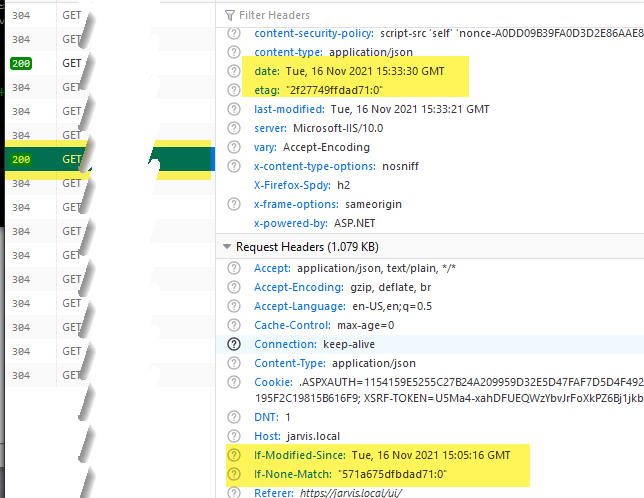Screen dimensions: 644x498
Task: Select the Host value jarvis.local
Action: [313, 436]
